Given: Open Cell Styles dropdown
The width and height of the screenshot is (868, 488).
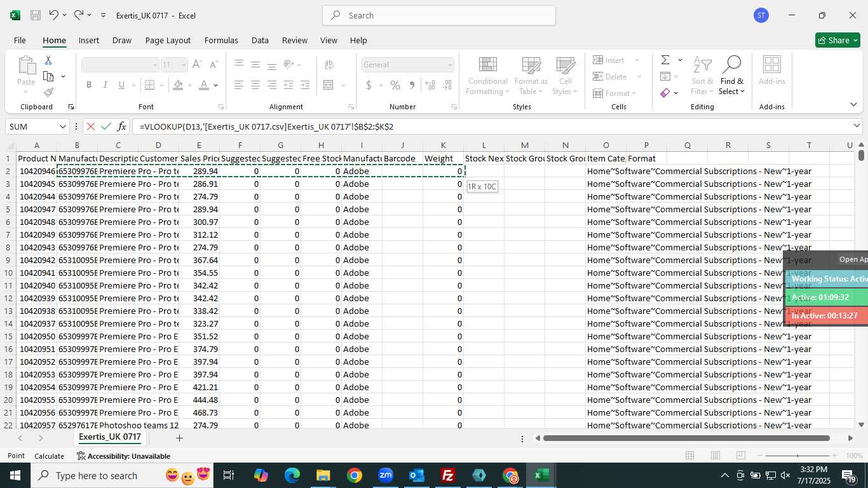Looking at the screenshot, I should click(565, 76).
